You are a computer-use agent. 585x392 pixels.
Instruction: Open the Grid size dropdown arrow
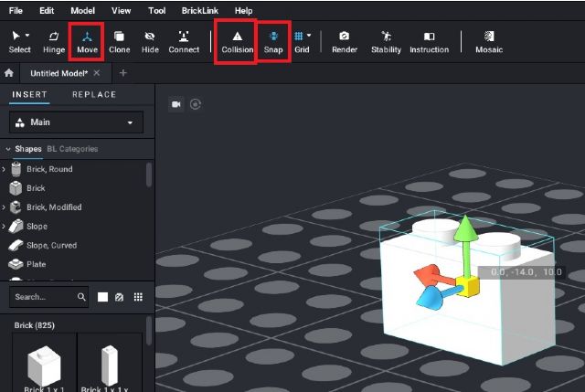click(x=309, y=36)
